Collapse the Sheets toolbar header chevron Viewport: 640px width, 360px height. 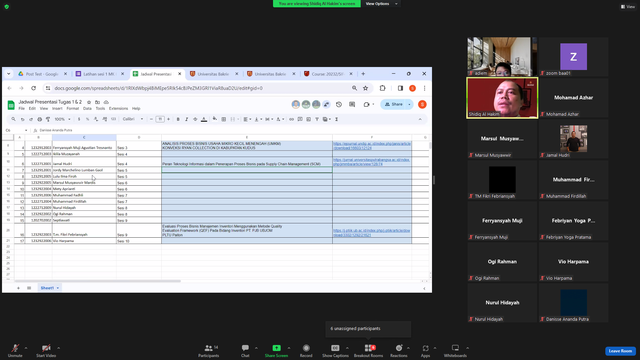click(420, 119)
